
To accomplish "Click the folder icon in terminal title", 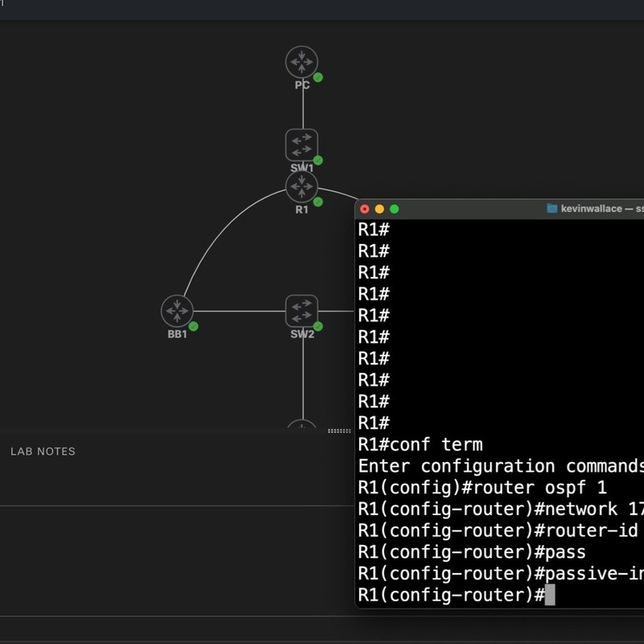I will point(552,208).
